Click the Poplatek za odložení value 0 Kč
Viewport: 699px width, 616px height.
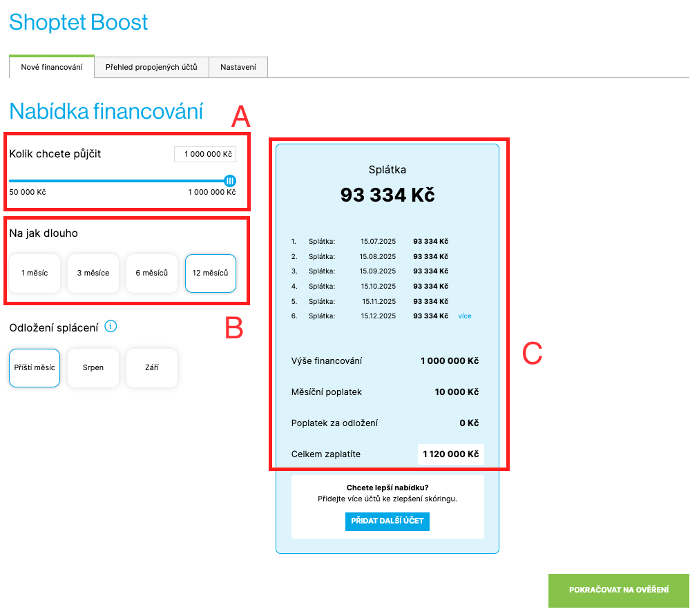(470, 423)
